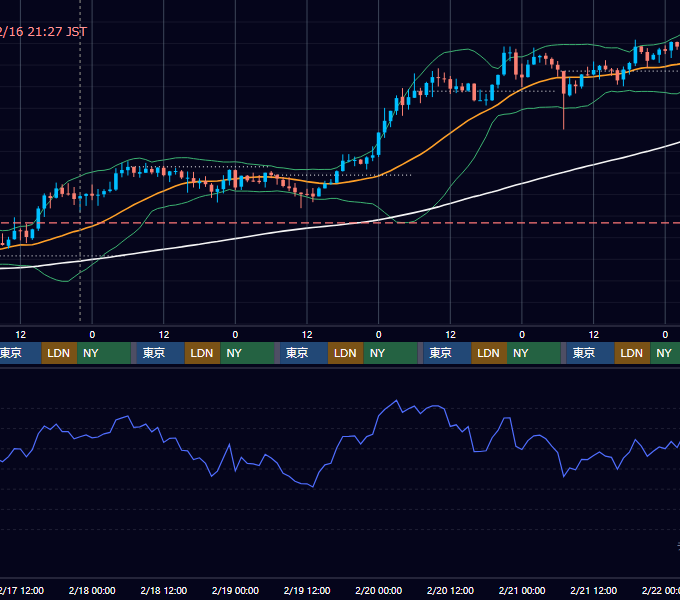
Task: Select the 2/20 東京 session block
Action: (447, 353)
